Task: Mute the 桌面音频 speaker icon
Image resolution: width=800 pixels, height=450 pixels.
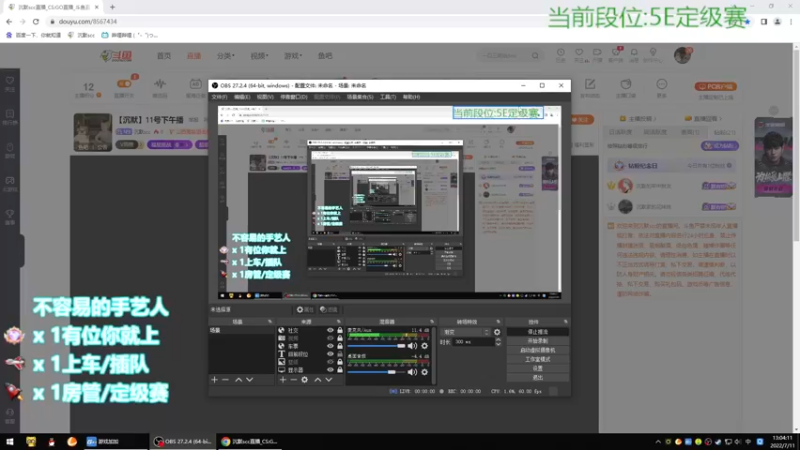Action: 412,372
